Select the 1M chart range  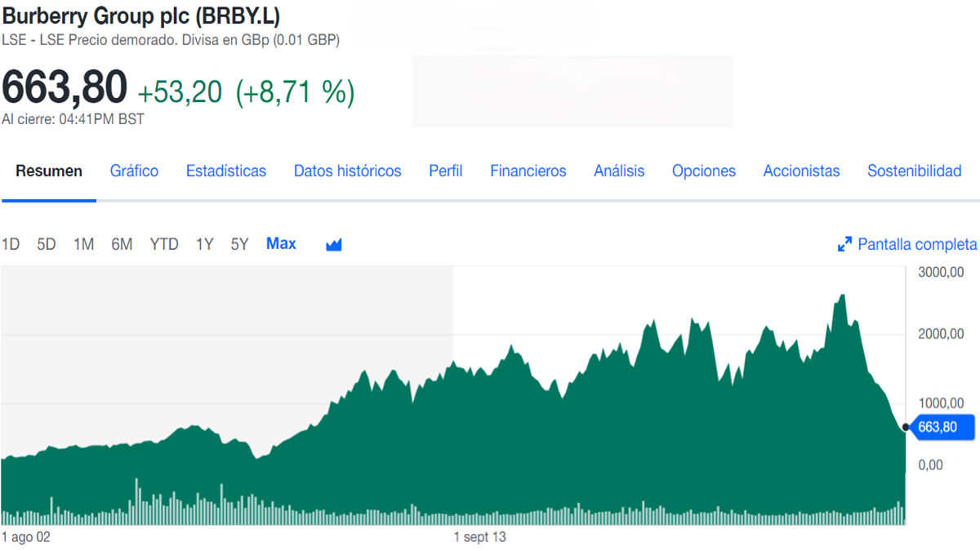(83, 244)
